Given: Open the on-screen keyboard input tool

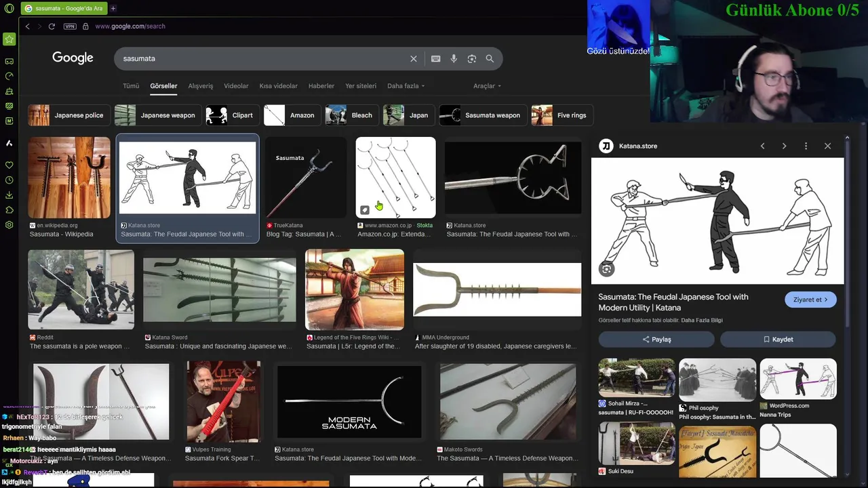Looking at the screenshot, I should [436, 59].
